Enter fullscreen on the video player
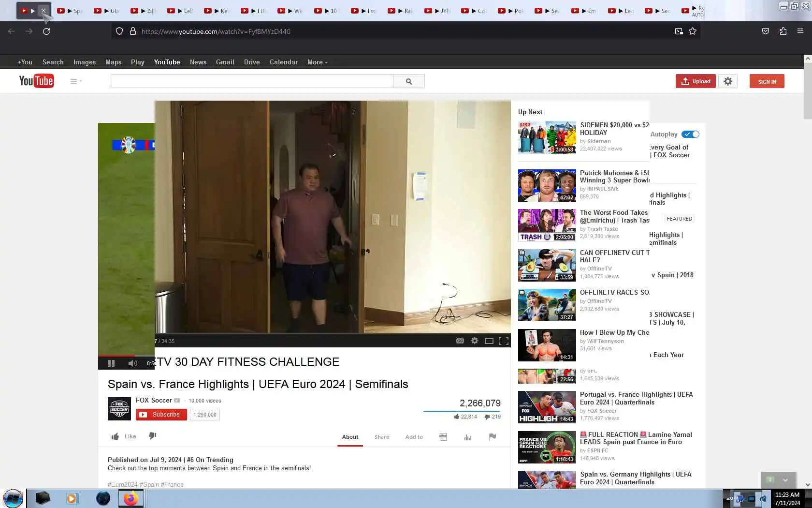This screenshot has width=812, height=508. (504, 341)
